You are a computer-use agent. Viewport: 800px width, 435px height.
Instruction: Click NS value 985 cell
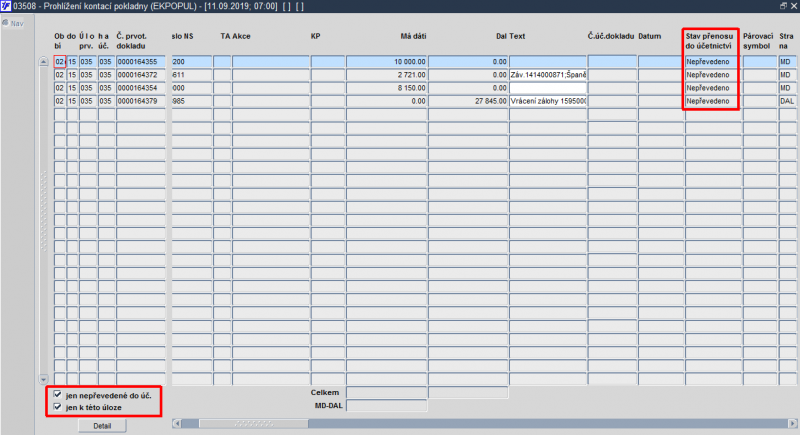[x=191, y=101]
